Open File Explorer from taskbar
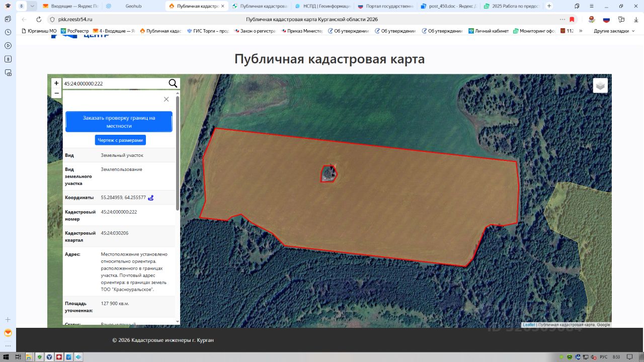This screenshot has height=362, width=644. coord(29,357)
